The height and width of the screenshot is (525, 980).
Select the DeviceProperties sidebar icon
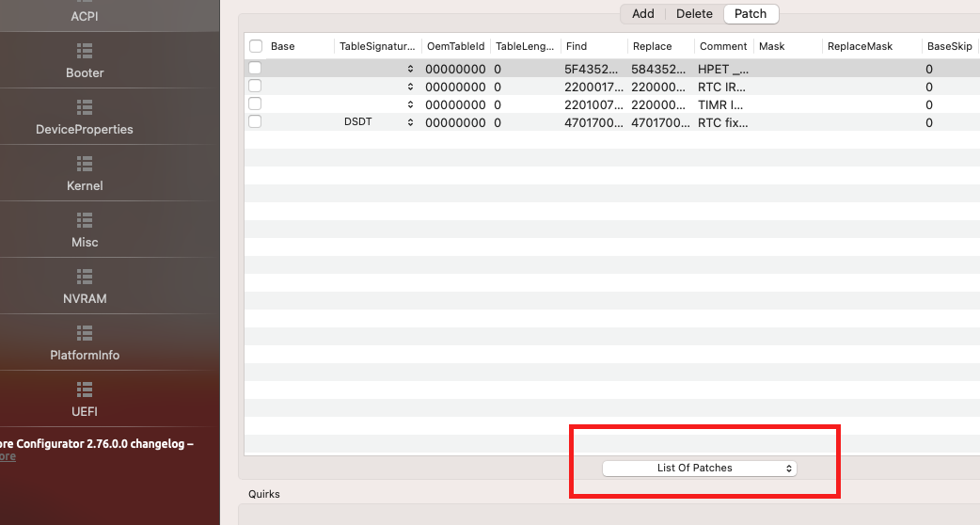coord(85,106)
